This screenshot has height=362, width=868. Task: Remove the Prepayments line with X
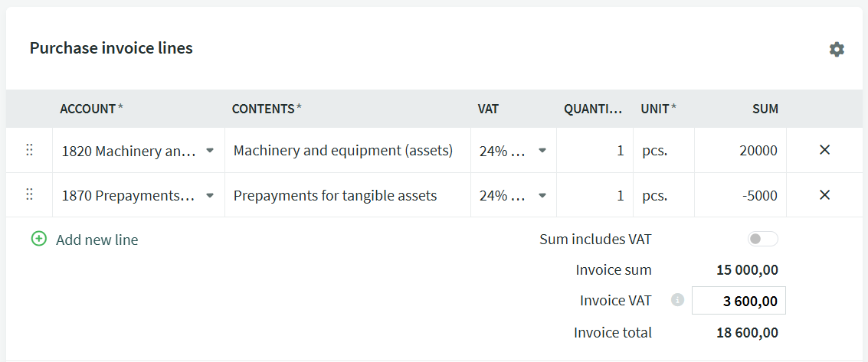[824, 195]
